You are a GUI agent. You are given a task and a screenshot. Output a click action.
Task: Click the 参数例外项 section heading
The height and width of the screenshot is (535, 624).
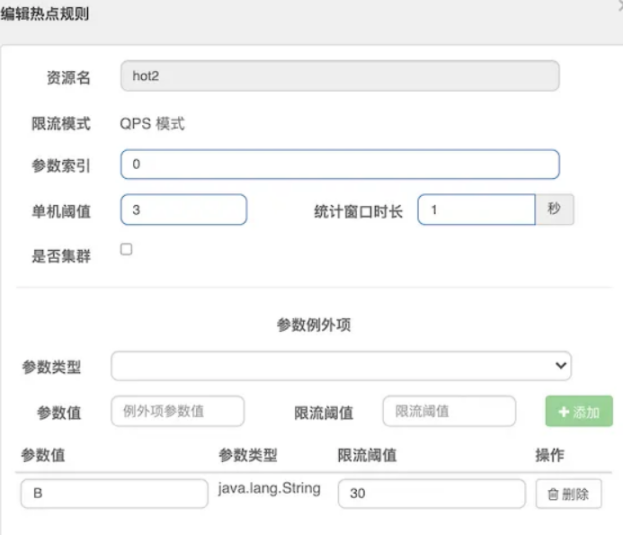click(x=314, y=325)
